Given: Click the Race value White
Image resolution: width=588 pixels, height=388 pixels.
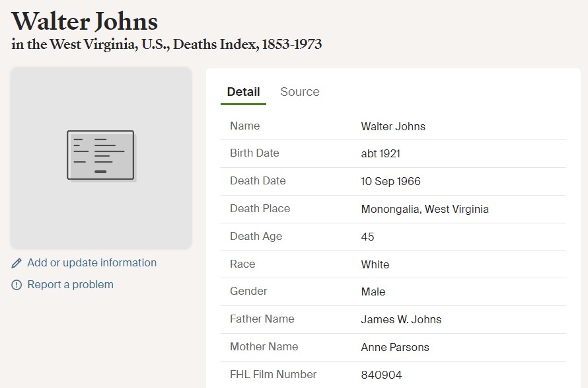Looking at the screenshot, I should pyautogui.click(x=375, y=264).
